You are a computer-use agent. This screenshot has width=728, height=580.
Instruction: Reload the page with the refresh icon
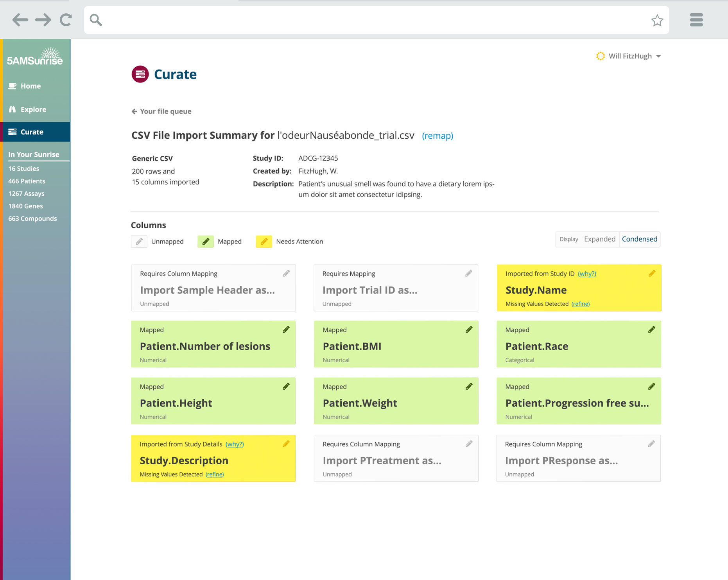(x=66, y=20)
